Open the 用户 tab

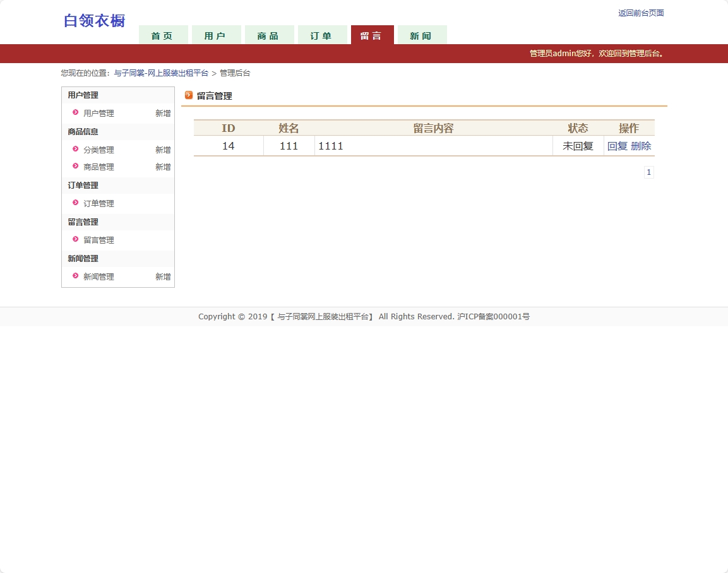[x=216, y=36]
